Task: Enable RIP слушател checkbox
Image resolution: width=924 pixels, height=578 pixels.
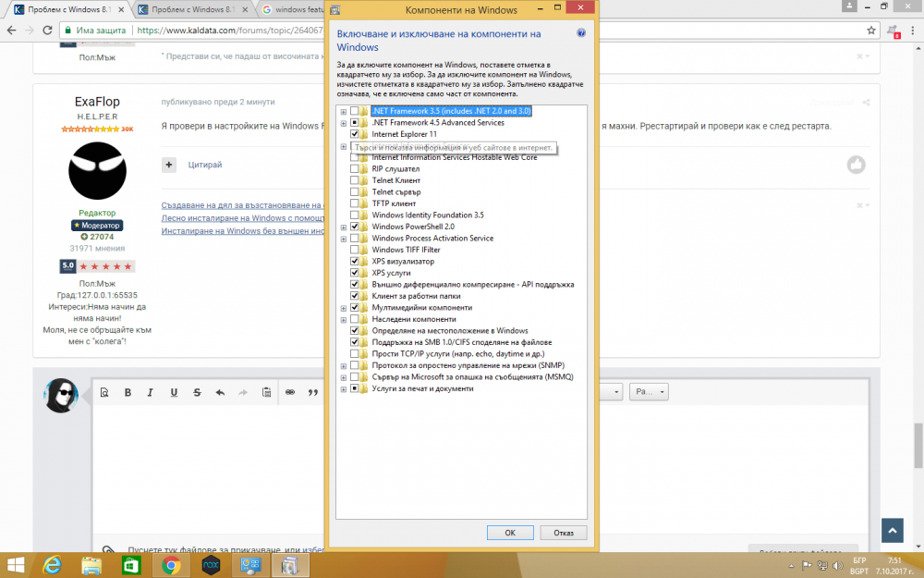Action: [x=354, y=168]
